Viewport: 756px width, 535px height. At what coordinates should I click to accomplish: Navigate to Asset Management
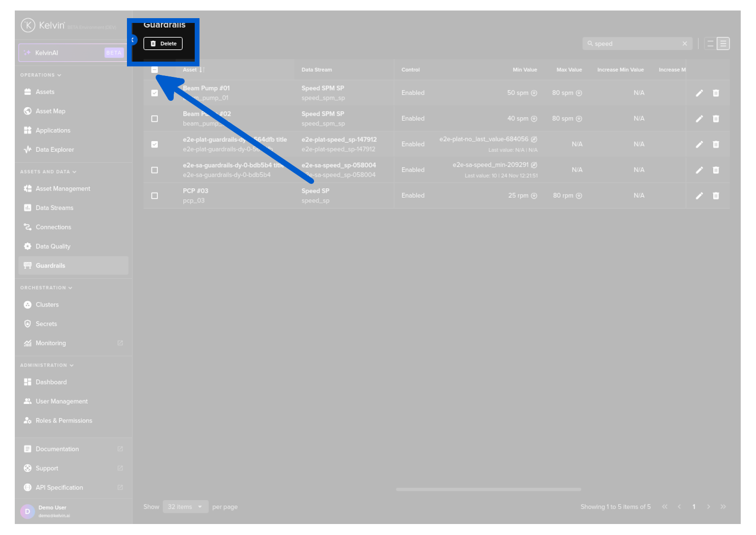pyautogui.click(x=63, y=189)
